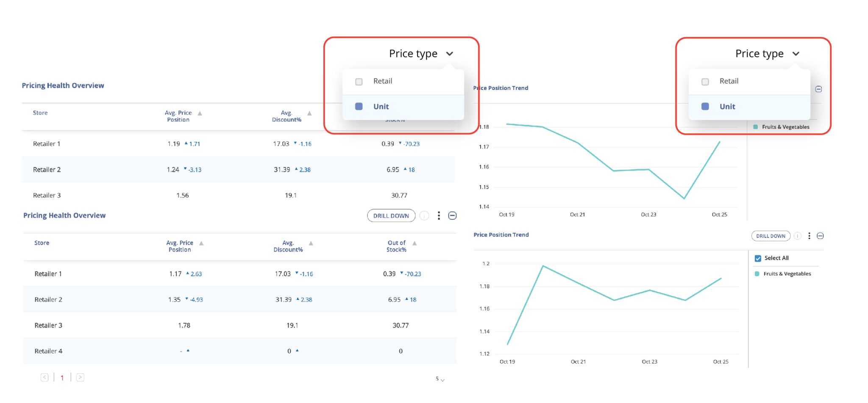The width and height of the screenshot is (868, 403).
Task: Toggle Fruits & Vegetables swatch in upper chart legend
Action: click(x=756, y=127)
